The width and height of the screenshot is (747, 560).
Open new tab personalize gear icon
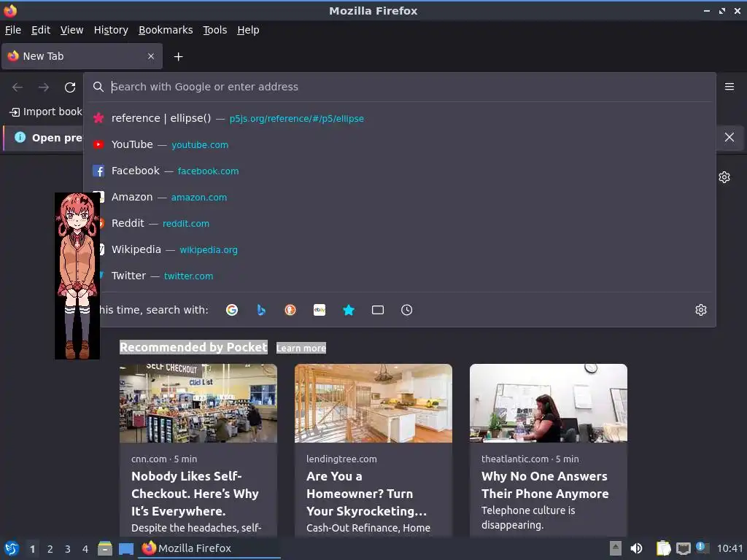pos(724,177)
